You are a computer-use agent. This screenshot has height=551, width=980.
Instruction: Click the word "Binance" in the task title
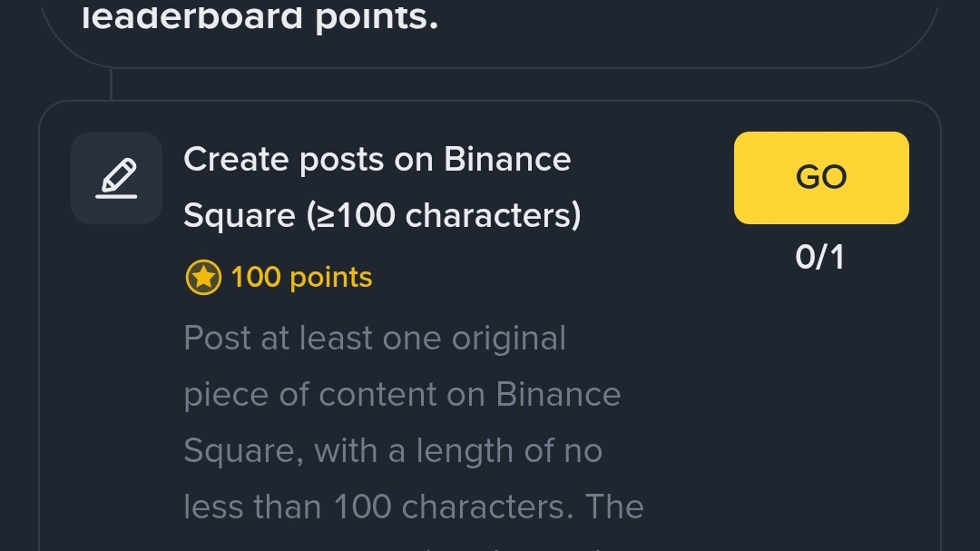(507, 160)
